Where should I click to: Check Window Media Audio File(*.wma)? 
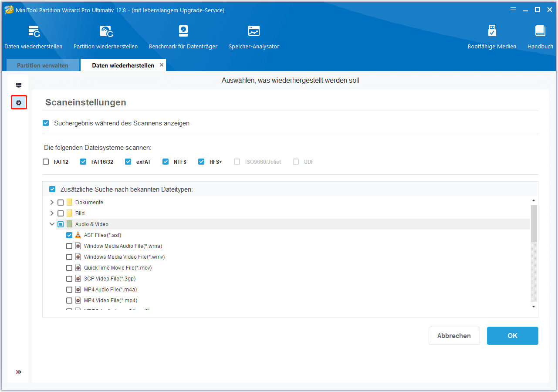click(x=69, y=246)
